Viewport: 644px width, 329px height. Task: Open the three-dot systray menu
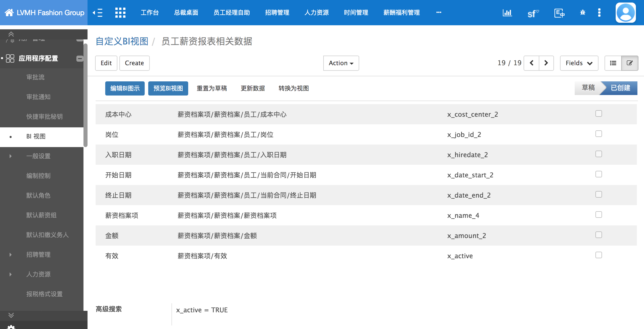[x=599, y=13]
